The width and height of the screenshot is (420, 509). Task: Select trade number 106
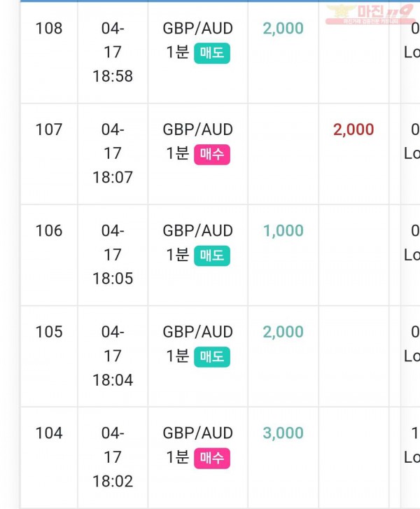point(49,231)
